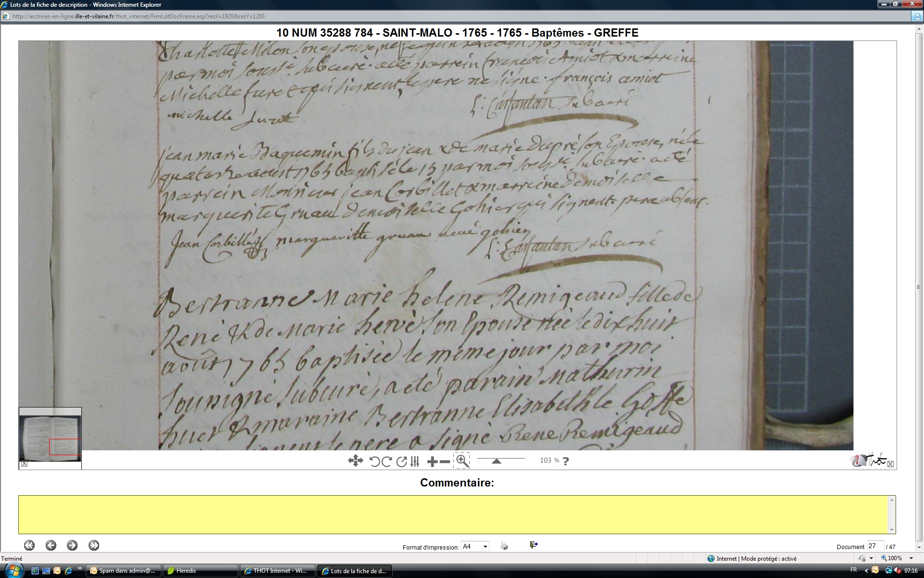The width and height of the screenshot is (924, 578).
Task: Expand the browser 100% zoom level menu
Action: pyautogui.click(x=911, y=558)
